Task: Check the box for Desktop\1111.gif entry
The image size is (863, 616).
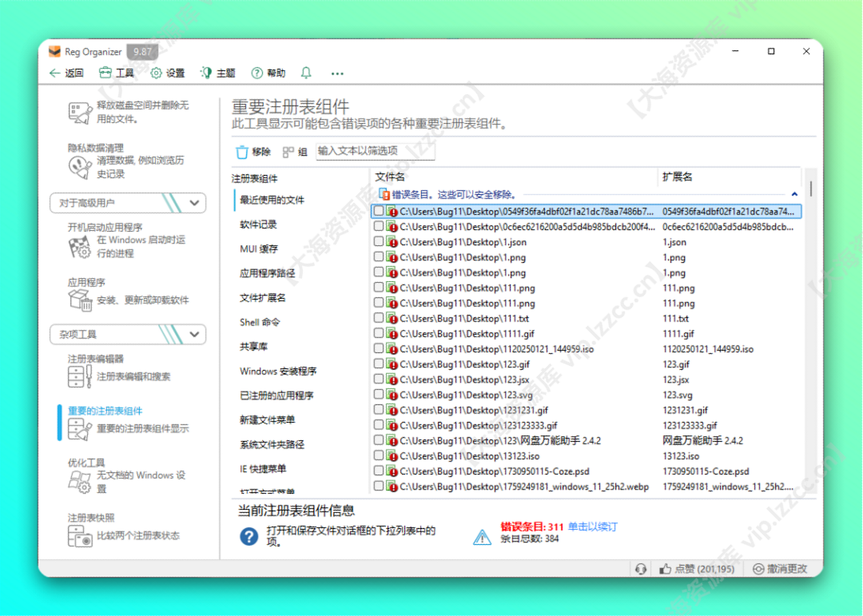Action: click(379, 334)
